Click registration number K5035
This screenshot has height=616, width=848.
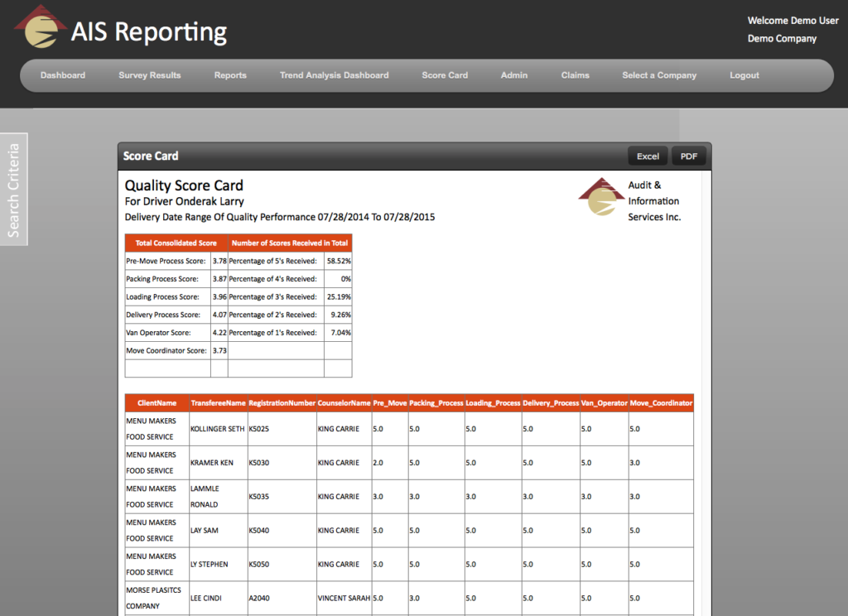click(259, 497)
